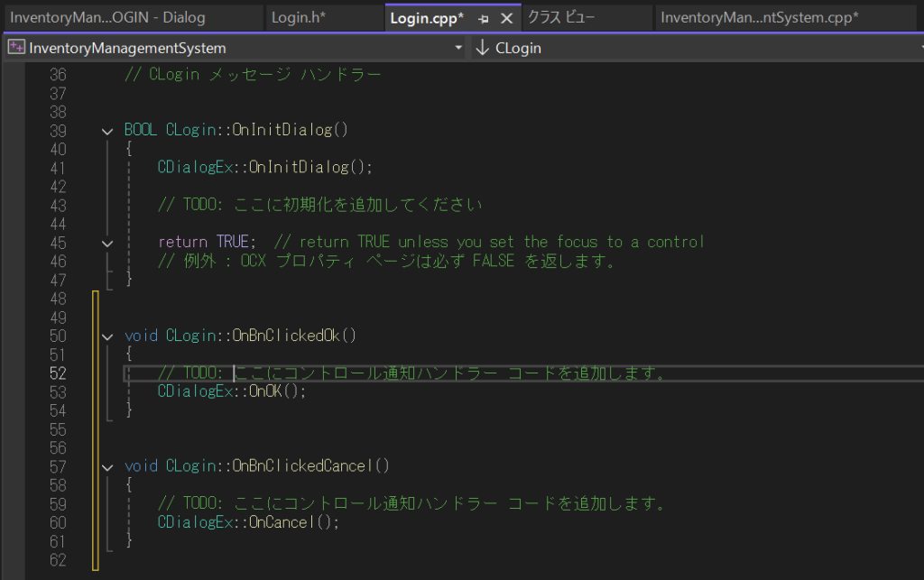Image resolution: width=924 pixels, height=580 pixels.
Task: Switch to the クラス ビュー tab
Action: [x=561, y=18]
